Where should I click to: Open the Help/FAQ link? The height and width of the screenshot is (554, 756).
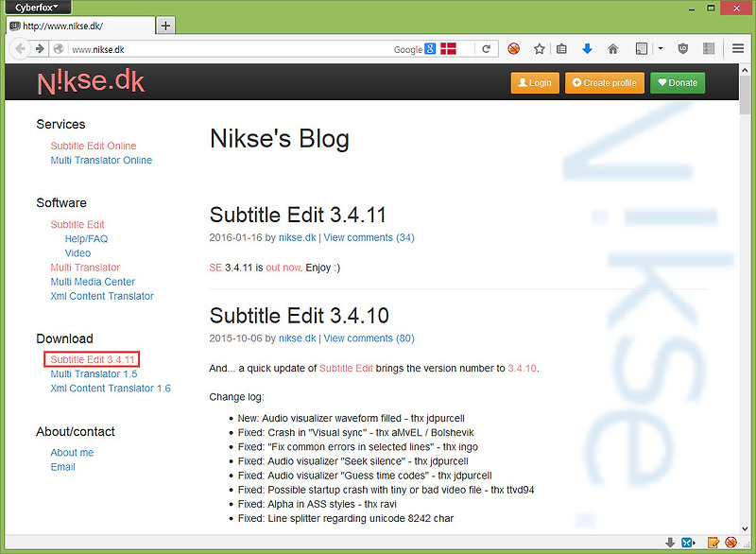[x=86, y=238]
